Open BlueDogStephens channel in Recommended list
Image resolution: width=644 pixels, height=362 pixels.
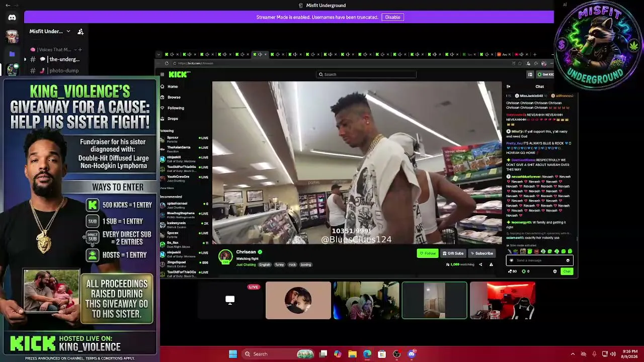tap(184, 215)
